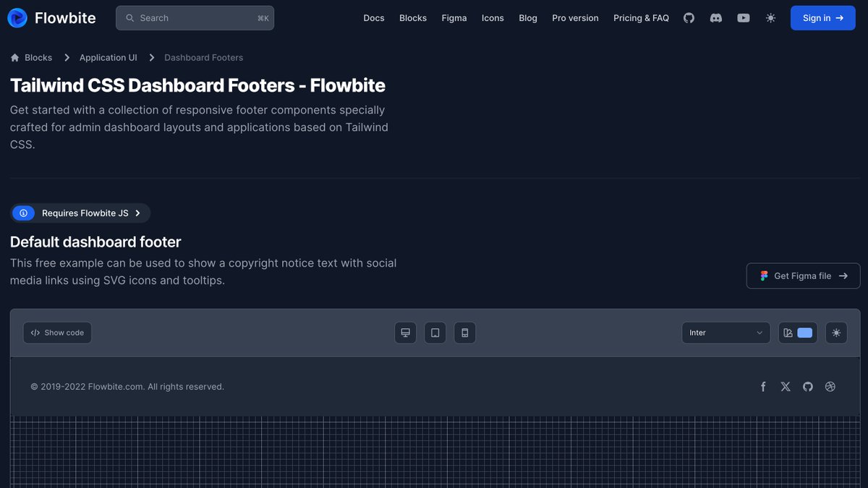Switch preview to desktop view

pyautogui.click(x=405, y=333)
